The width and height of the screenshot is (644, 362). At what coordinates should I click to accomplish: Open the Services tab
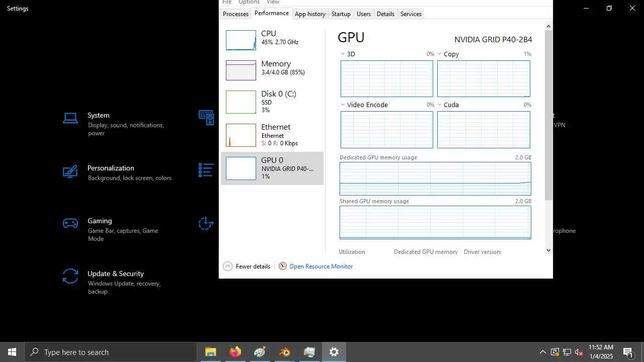(x=411, y=14)
